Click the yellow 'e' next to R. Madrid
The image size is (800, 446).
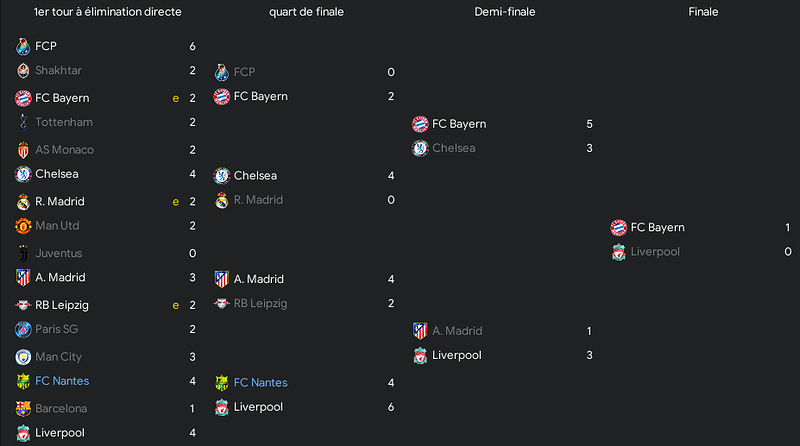[x=176, y=202]
